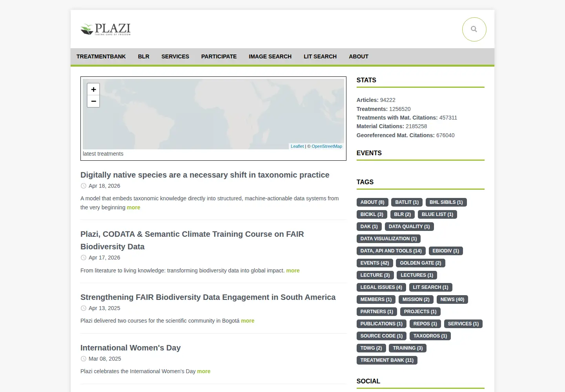Image resolution: width=565 pixels, height=392 pixels.
Task: Select the LECTURE (3) tag
Action: [375, 275]
